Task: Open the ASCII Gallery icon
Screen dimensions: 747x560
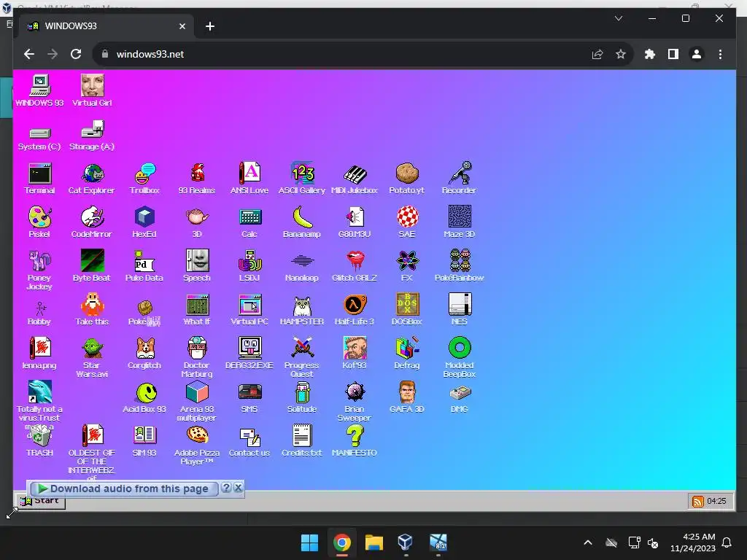Action: click(x=302, y=179)
